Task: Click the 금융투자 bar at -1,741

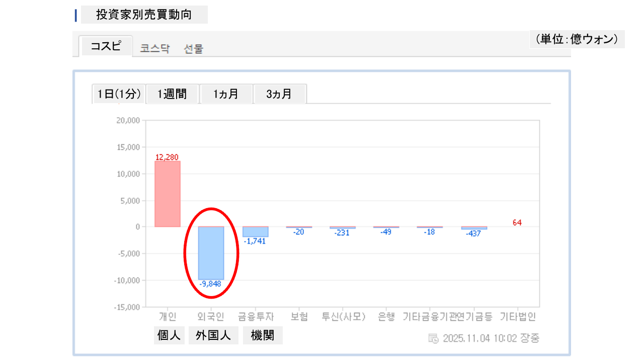Action: (255, 232)
